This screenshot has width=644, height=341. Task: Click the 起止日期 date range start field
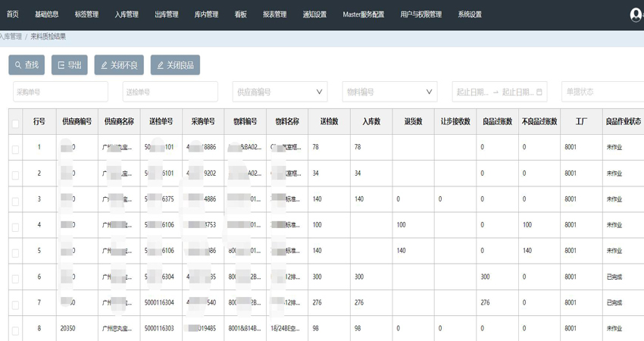click(472, 92)
